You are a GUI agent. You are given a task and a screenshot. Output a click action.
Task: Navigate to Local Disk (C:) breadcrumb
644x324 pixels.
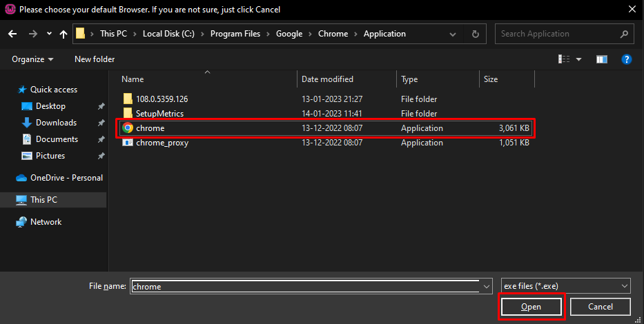pyautogui.click(x=168, y=34)
